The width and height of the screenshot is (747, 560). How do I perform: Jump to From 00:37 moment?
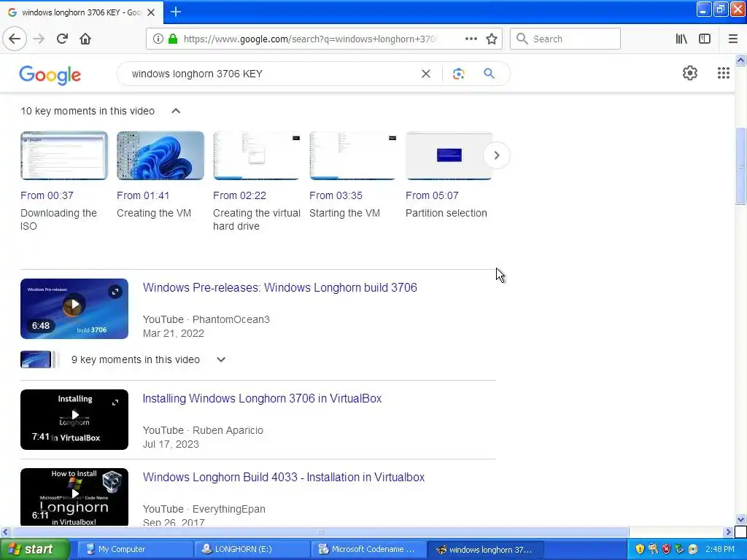pyautogui.click(x=47, y=195)
